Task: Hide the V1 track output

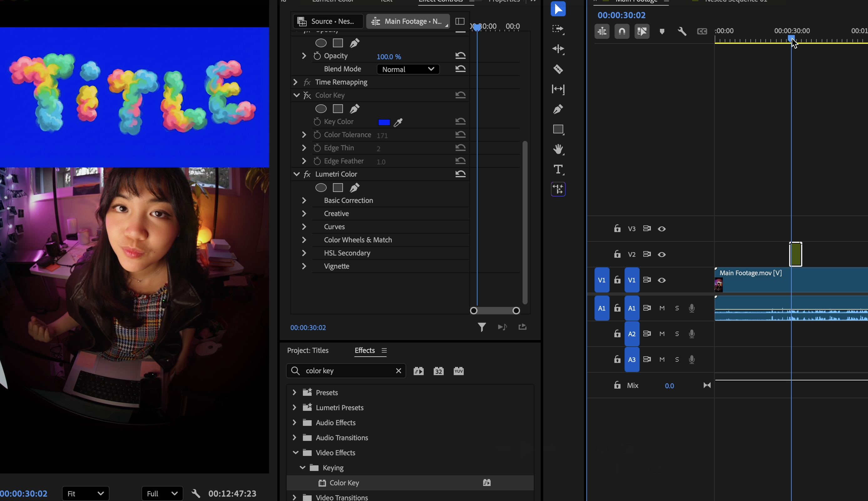Action: click(x=662, y=280)
